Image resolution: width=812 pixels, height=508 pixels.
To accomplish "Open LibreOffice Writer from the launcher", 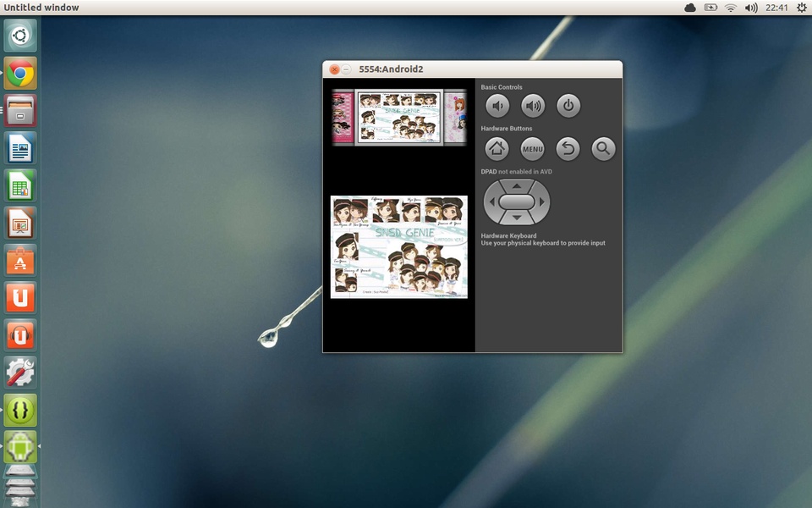I will 20,148.
